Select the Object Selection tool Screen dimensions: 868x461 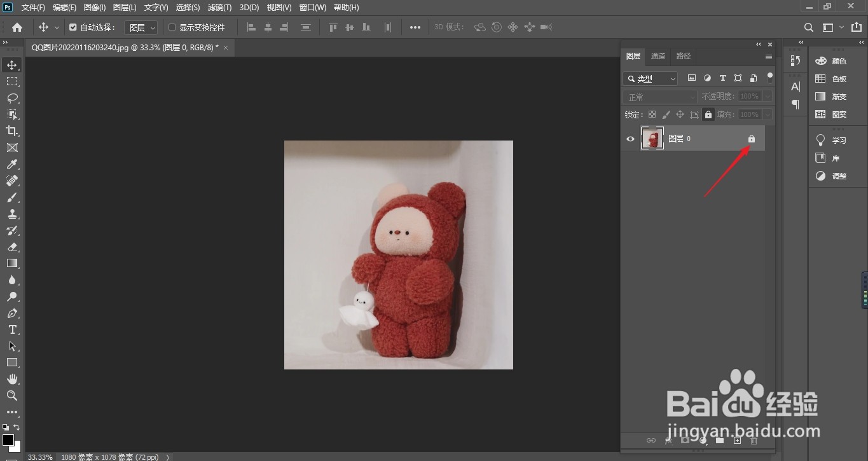click(x=12, y=114)
